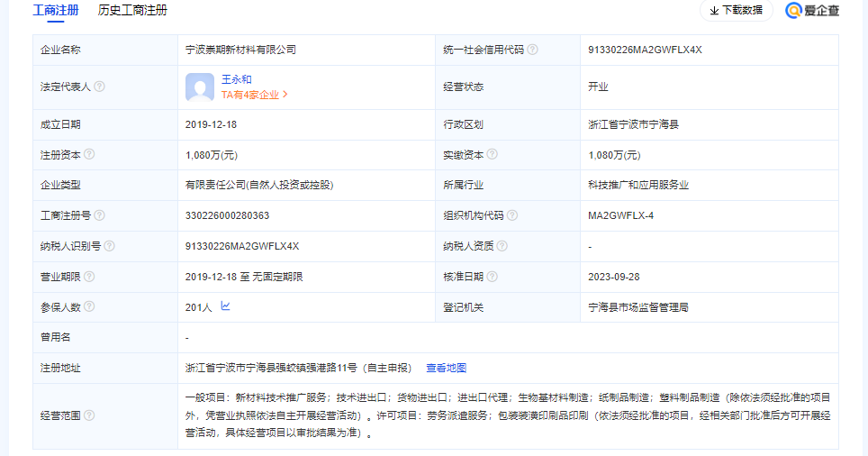
Task: Open legal representative 王永和 profile link
Action: point(237,79)
